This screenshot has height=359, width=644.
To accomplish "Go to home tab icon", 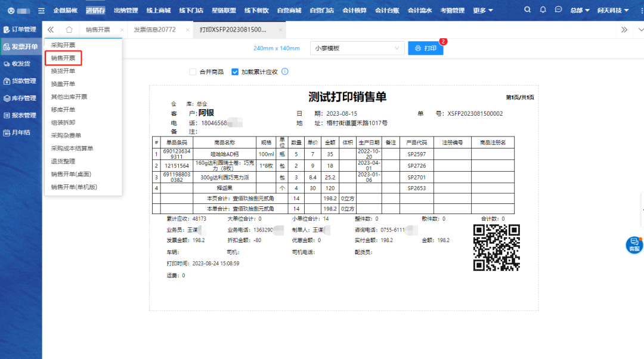I will (x=69, y=30).
